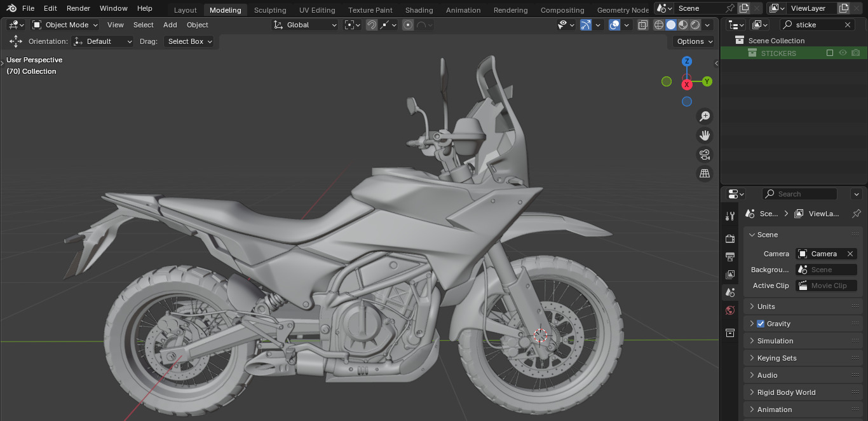Image resolution: width=868 pixels, height=421 pixels.
Task: Switch to solid viewport shading
Action: [671, 25]
